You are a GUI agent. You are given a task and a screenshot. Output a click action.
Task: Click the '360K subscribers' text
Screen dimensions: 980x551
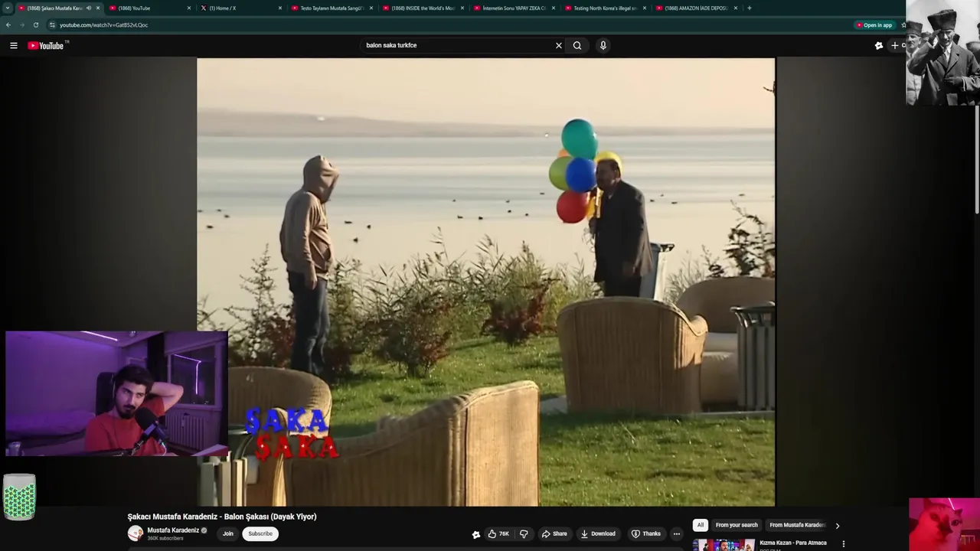click(x=165, y=539)
